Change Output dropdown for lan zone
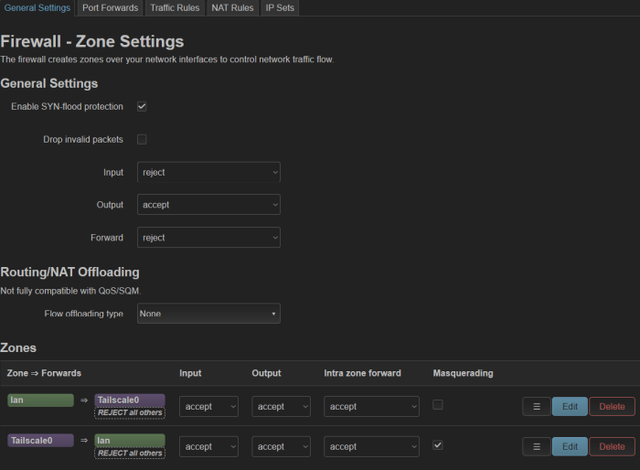Viewport: 640px width, 470px height. pos(281,406)
